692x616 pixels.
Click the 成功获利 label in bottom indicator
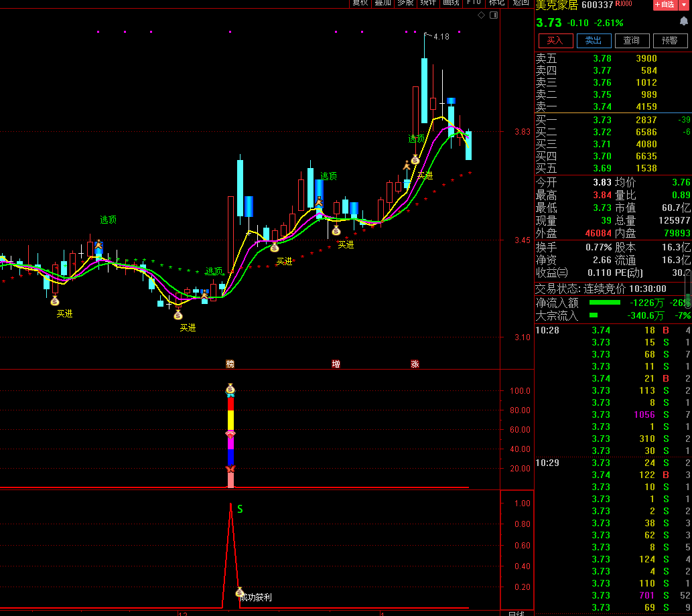[256, 598]
